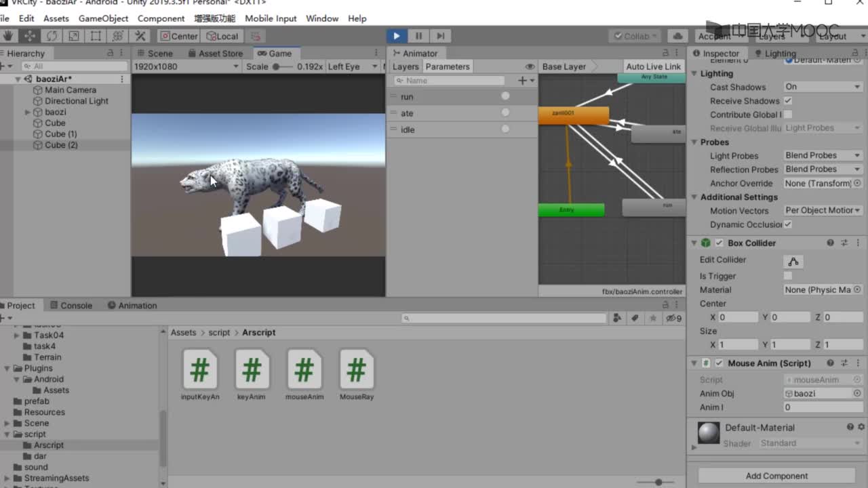Collapse the Additional Settings section
This screenshot has width=868, height=488.
click(694, 197)
